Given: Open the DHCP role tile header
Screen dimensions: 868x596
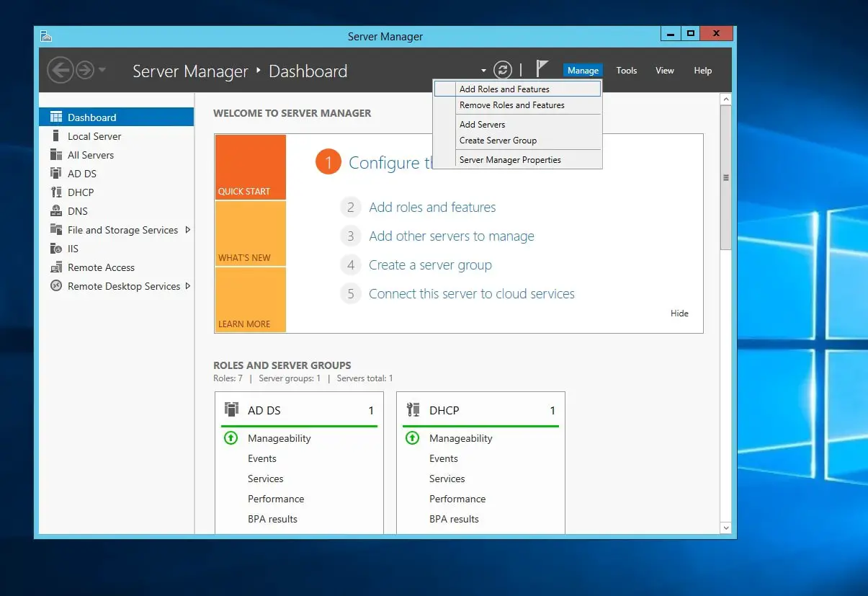Looking at the screenshot, I should tap(480, 410).
